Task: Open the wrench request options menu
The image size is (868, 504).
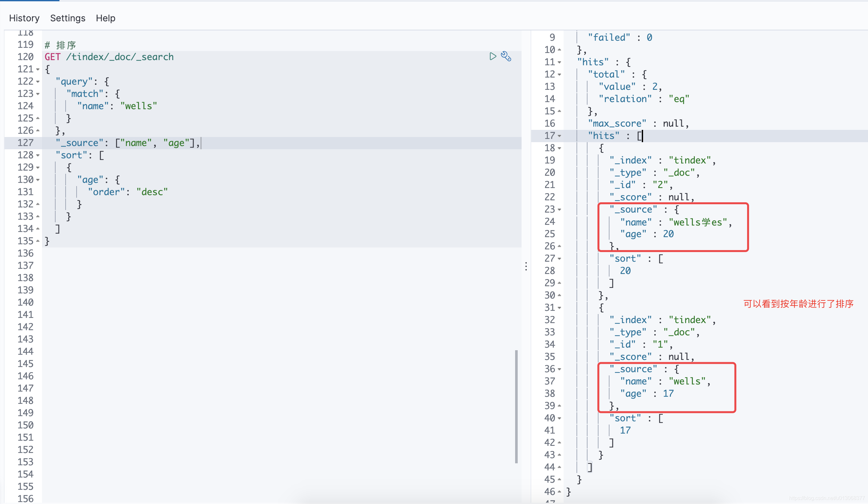Action: coord(506,57)
